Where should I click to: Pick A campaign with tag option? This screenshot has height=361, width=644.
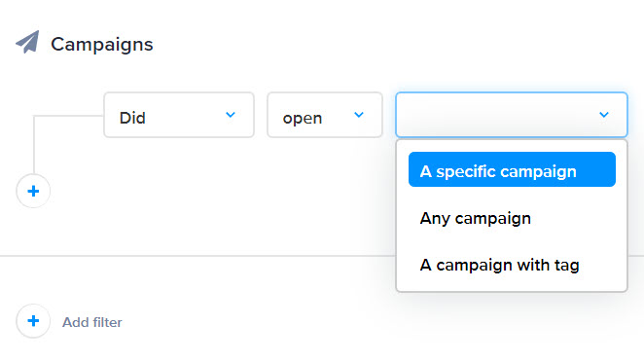[x=499, y=265]
